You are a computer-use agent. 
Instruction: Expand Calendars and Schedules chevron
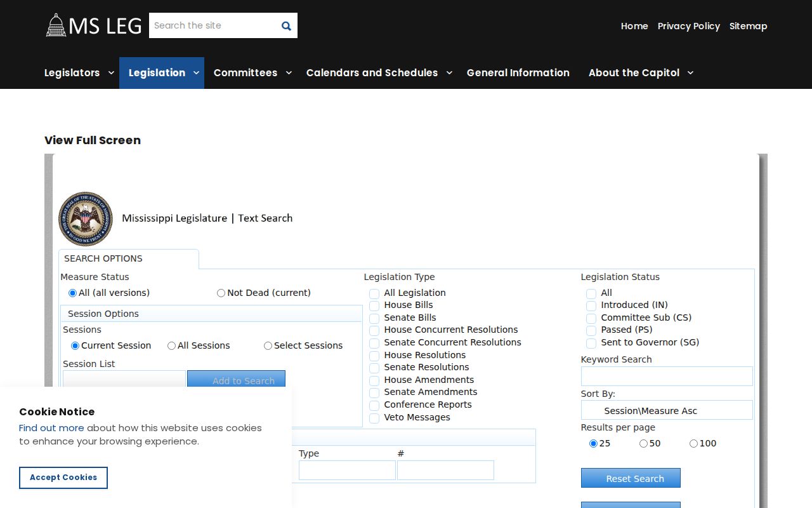449,73
